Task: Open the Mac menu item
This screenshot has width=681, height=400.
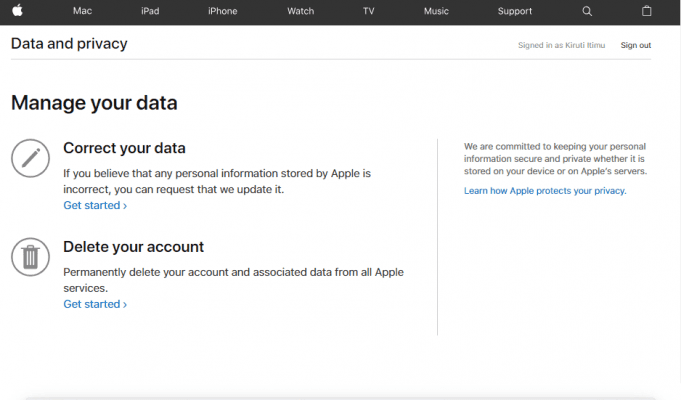Action: pos(82,11)
